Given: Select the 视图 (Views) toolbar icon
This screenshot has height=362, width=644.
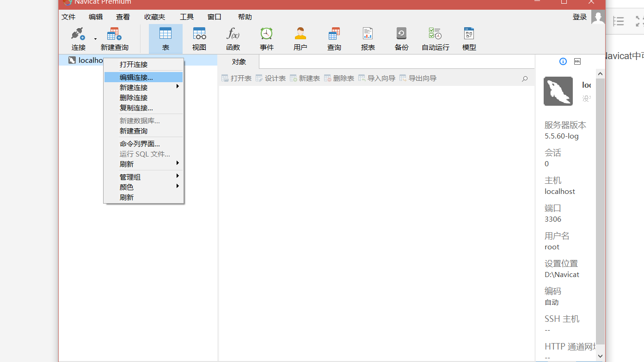Looking at the screenshot, I should coord(199,38).
